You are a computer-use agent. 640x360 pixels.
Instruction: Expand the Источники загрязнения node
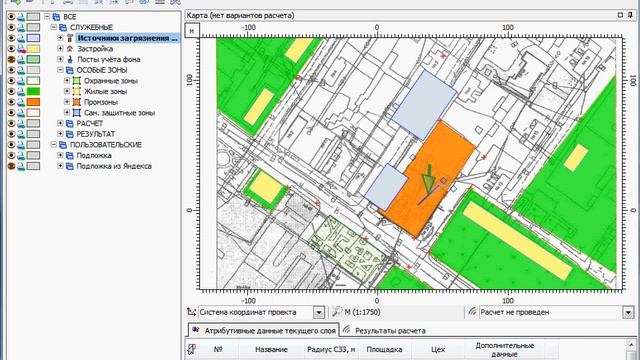click(x=60, y=38)
